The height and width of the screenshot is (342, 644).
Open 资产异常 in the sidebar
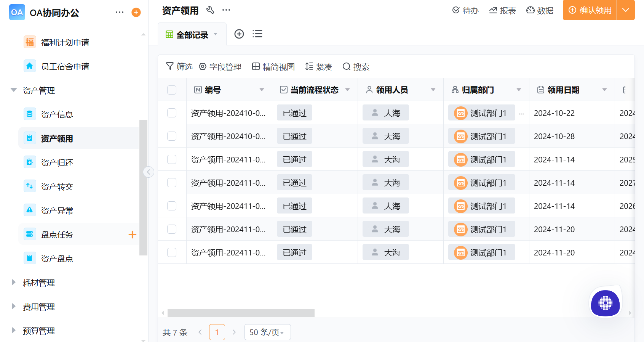click(57, 210)
